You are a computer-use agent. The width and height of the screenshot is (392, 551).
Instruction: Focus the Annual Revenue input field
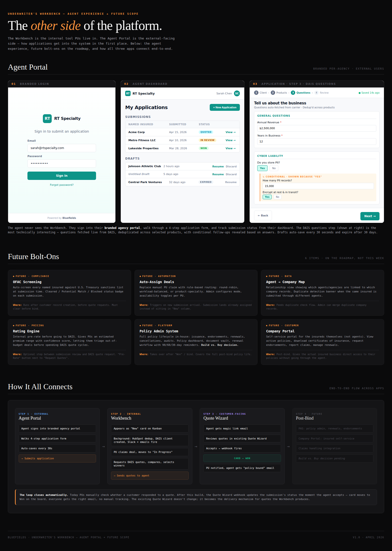point(316,128)
